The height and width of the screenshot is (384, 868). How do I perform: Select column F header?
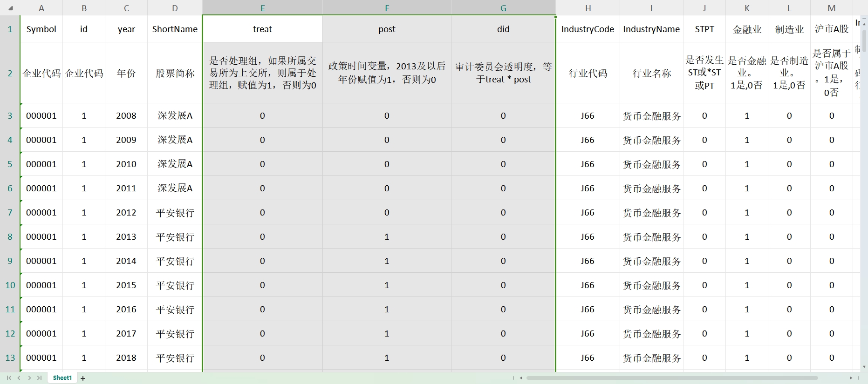point(387,8)
